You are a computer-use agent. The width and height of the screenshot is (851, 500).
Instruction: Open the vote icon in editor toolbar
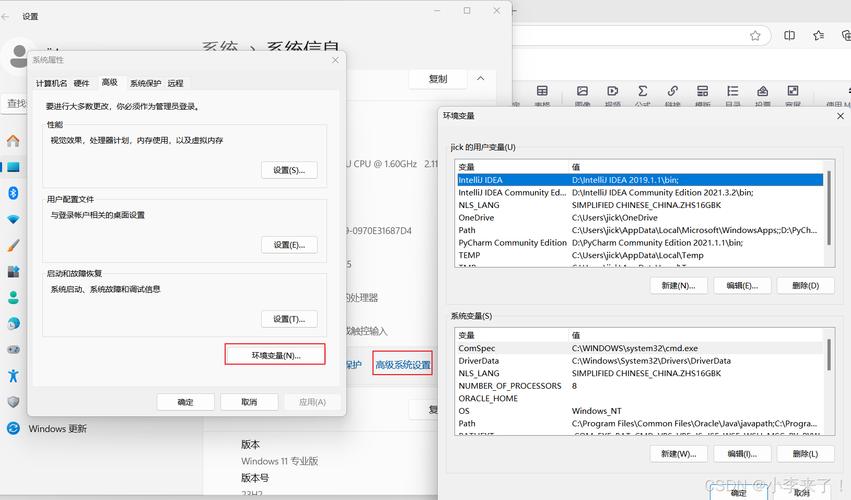[763, 91]
